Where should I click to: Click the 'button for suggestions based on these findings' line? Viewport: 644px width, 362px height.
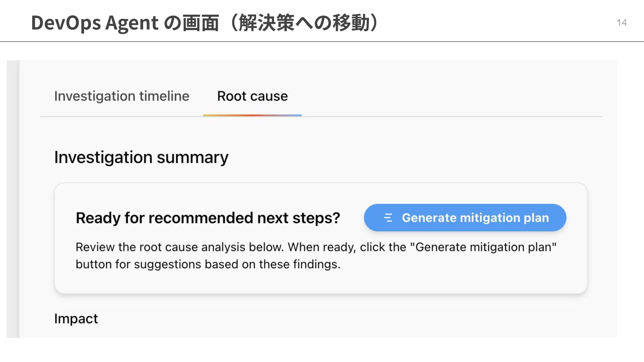pyautogui.click(x=208, y=264)
